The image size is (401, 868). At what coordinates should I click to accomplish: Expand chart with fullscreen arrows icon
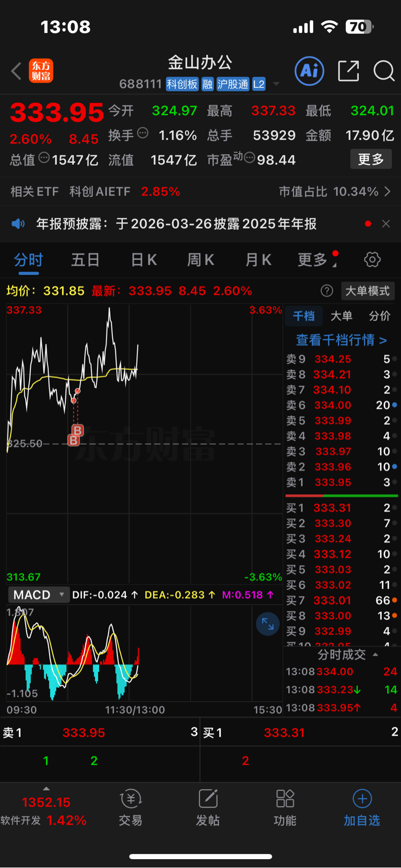click(x=268, y=624)
